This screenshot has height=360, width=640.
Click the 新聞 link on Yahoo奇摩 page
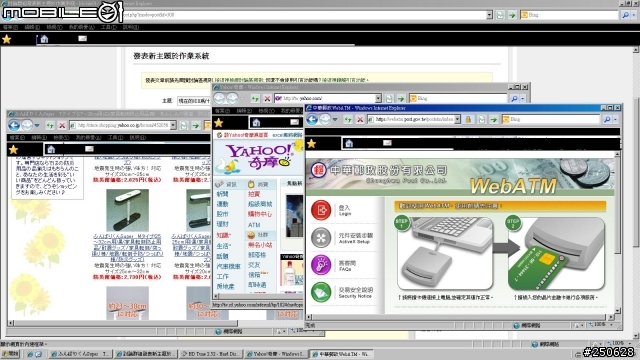[222, 194]
